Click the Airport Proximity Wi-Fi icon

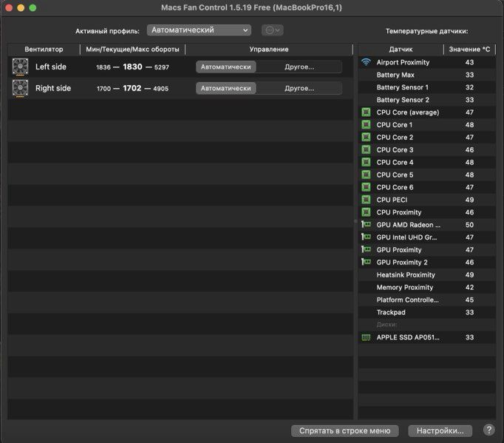(x=366, y=62)
